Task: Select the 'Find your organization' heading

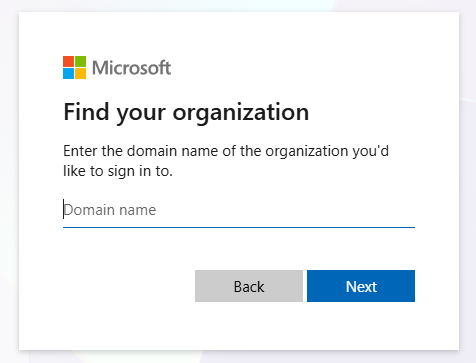Action: [x=186, y=113]
